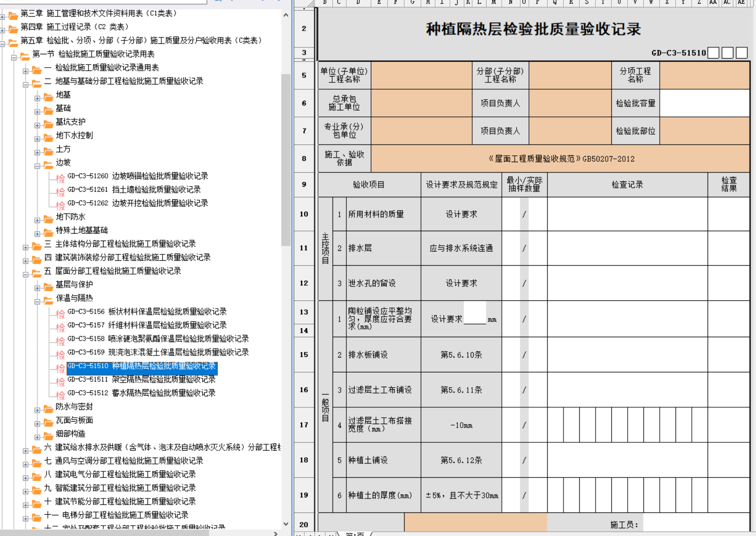The image size is (756, 536).
Task: Open GD-C3-51512 蓄水隔热层检验批 record
Action: click(x=142, y=393)
